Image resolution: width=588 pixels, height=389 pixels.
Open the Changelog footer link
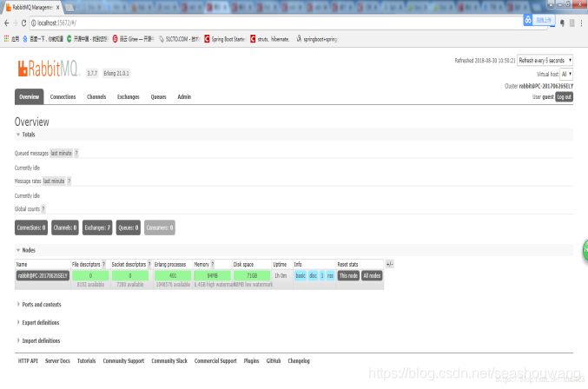coord(299,361)
